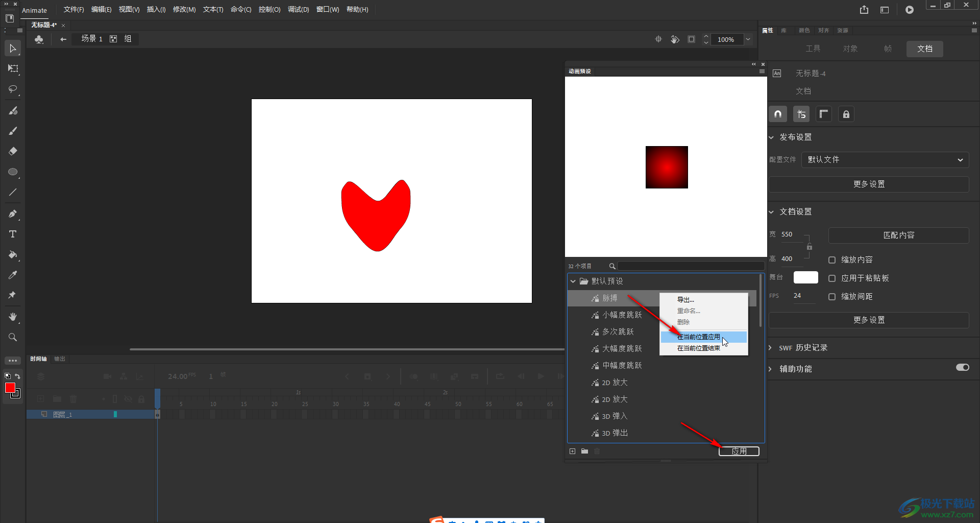Click the motion presets search field
The height and width of the screenshot is (523, 980).
[691, 266]
